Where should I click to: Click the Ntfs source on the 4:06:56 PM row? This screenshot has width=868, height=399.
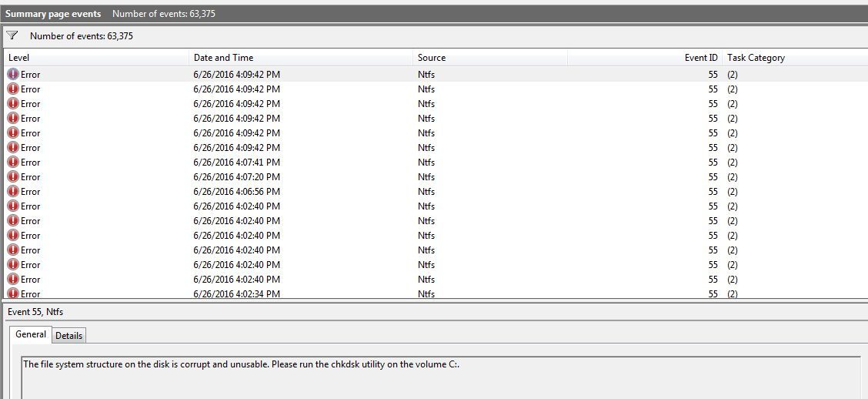(426, 192)
